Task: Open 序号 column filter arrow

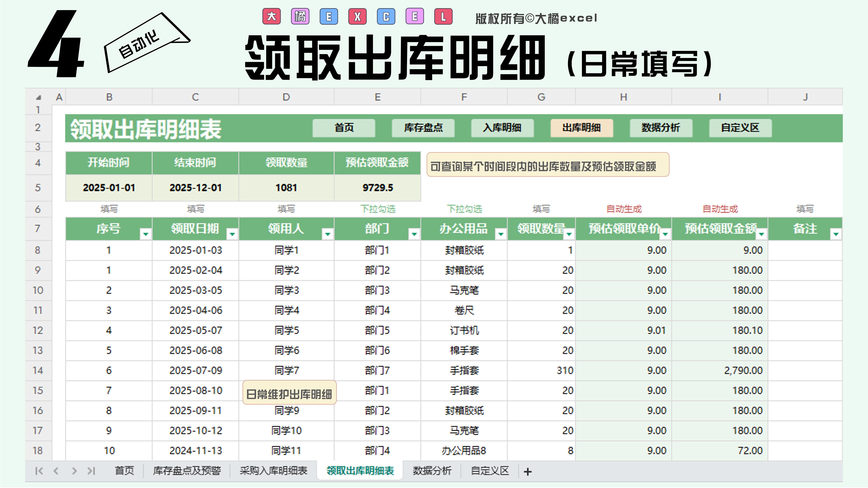Action: [x=146, y=234]
